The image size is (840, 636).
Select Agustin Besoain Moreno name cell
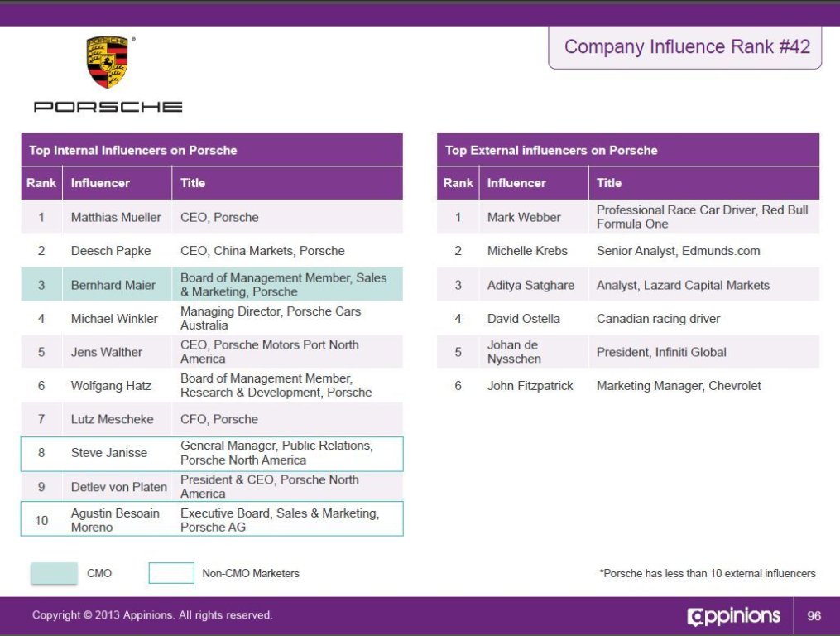tap(115, 520)
